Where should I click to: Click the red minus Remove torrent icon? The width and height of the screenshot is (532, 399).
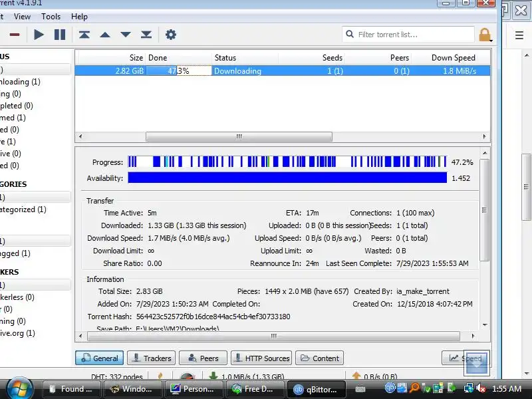pos(15,35)
